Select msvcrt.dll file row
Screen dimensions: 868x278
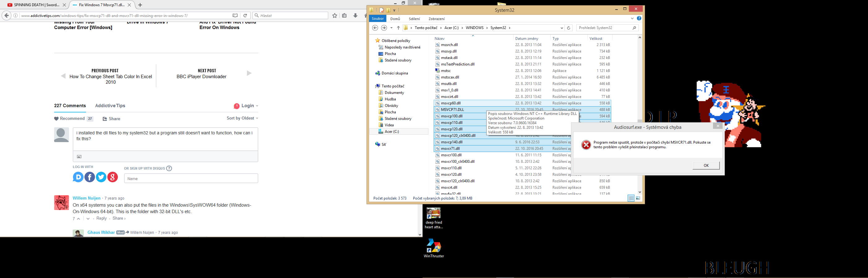[522, 187]
